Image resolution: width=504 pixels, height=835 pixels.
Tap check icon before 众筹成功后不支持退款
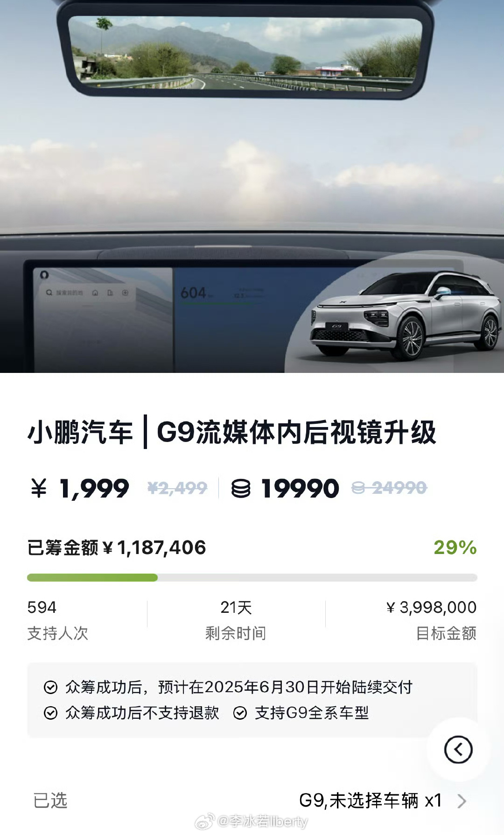tap(50, 713)
